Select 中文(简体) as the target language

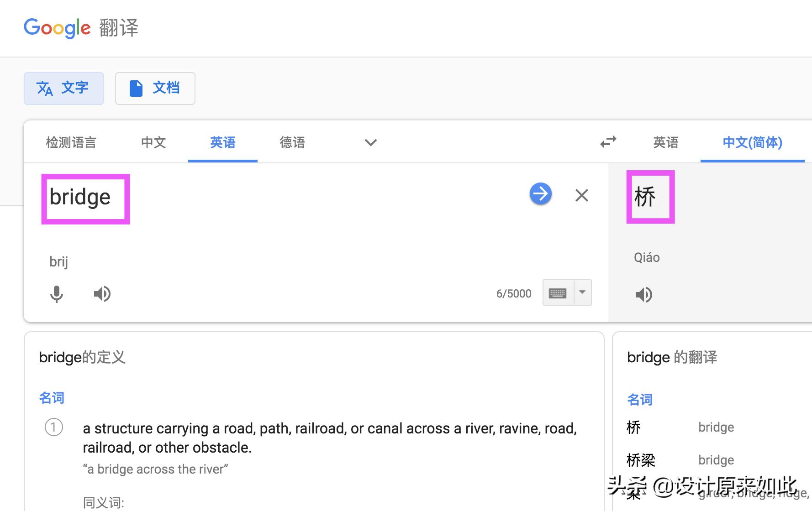(x=752, y=142)
